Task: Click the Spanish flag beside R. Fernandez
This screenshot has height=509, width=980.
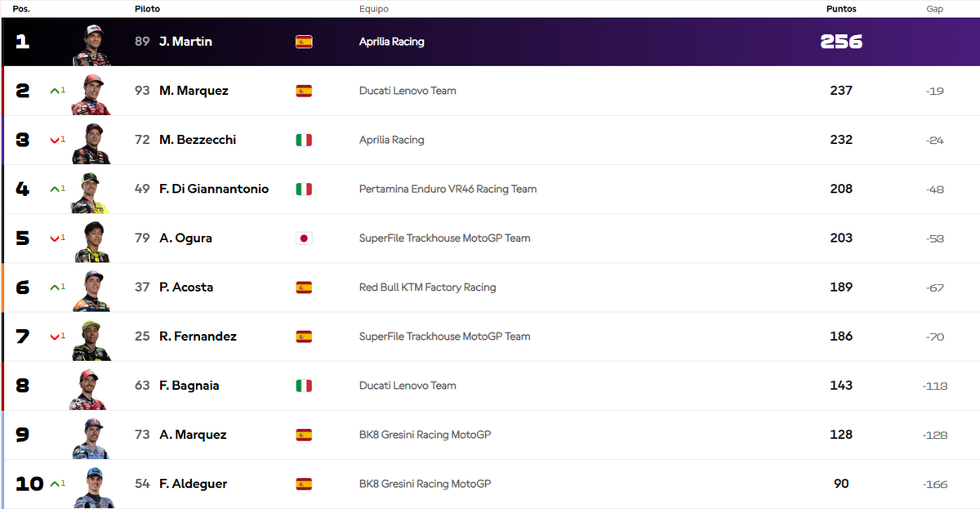Action: pyautogui.click(x=303, y=337)
